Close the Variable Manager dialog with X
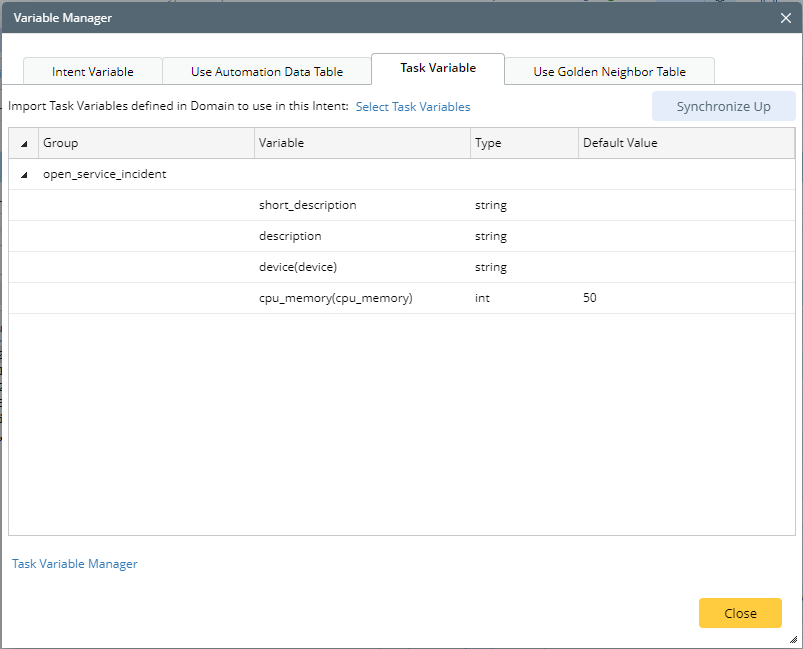Viewport: 803px width, 649px height. [x=786, y=17]
